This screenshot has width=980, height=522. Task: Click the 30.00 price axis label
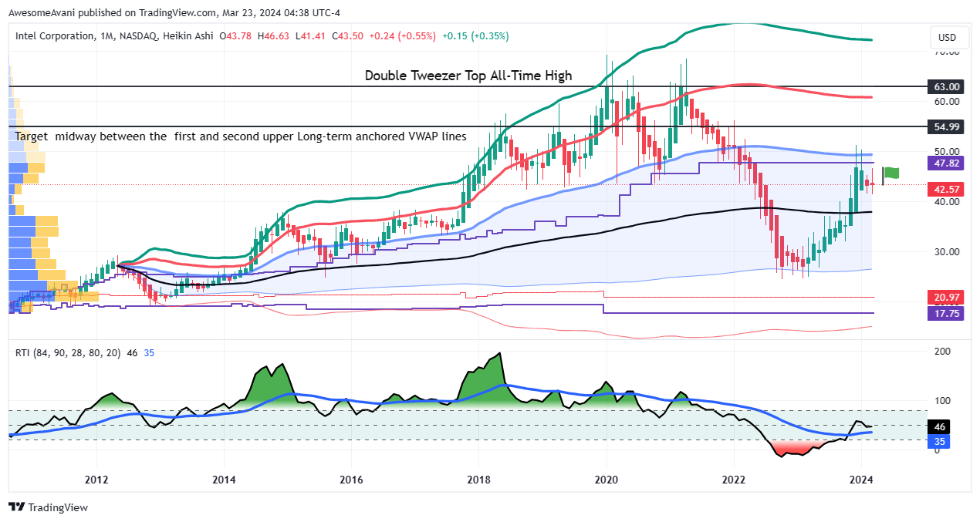[946, 251]
